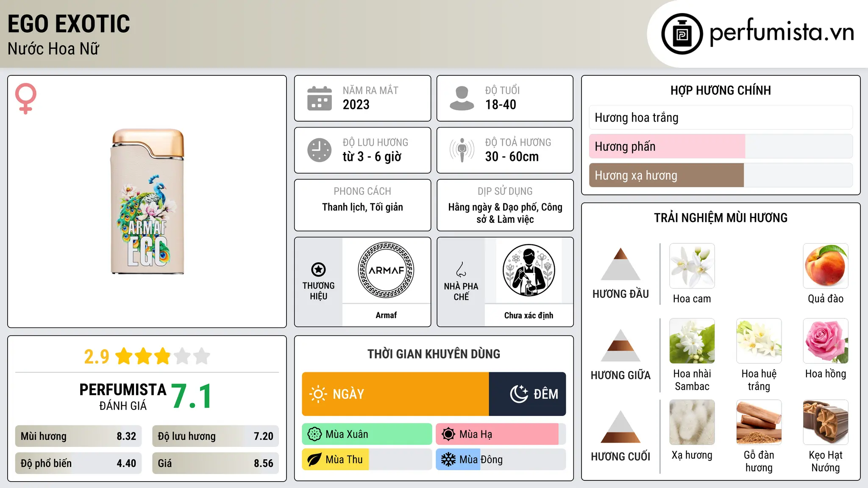Click the pyramid icon above Hương Cuối
The width and height of the screenshot is (868, 488).
click(620, 427)
